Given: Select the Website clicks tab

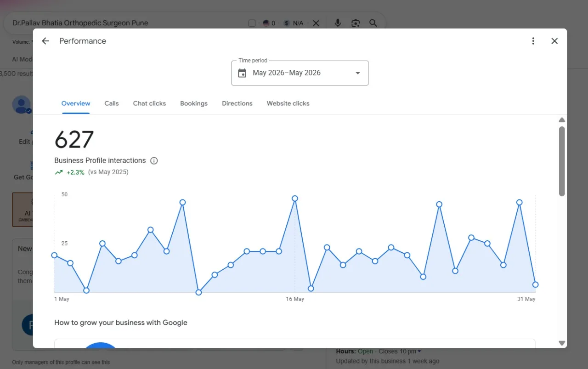Looking at the screenshot, I should click(288, 103).
